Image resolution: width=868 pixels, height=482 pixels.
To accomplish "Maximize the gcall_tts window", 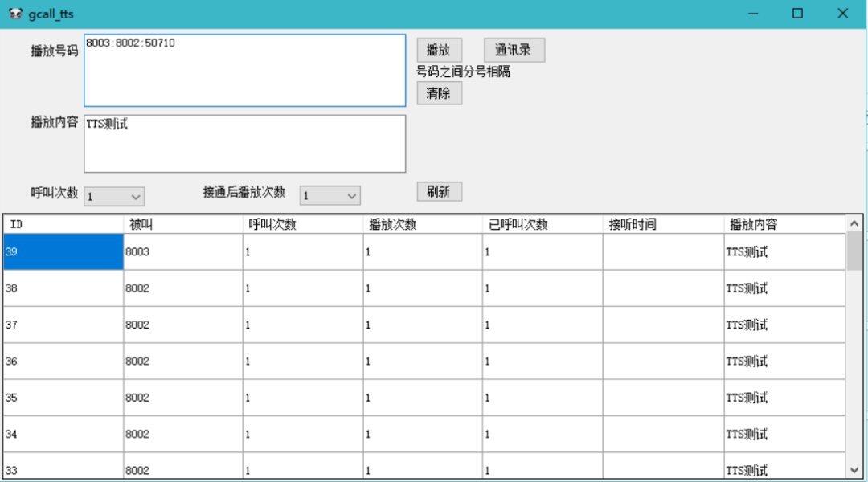I will [x=797, y=14].
